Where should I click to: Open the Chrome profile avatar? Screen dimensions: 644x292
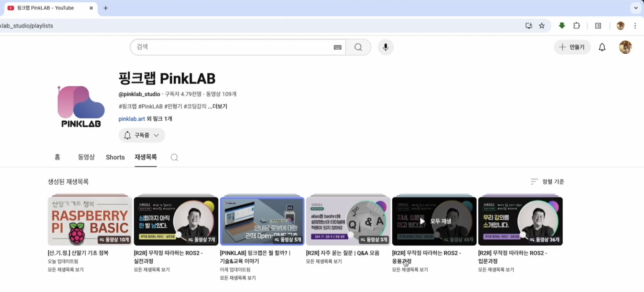point(620,26)
